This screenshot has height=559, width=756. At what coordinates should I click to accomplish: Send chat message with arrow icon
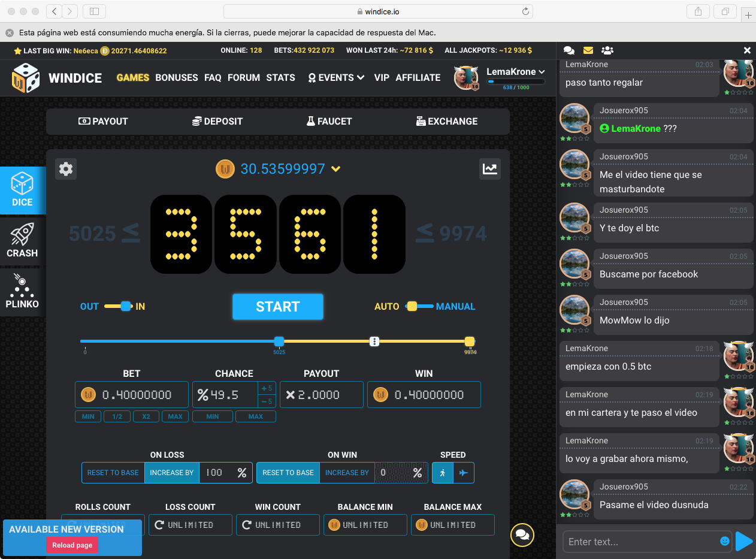coord(743,541)
